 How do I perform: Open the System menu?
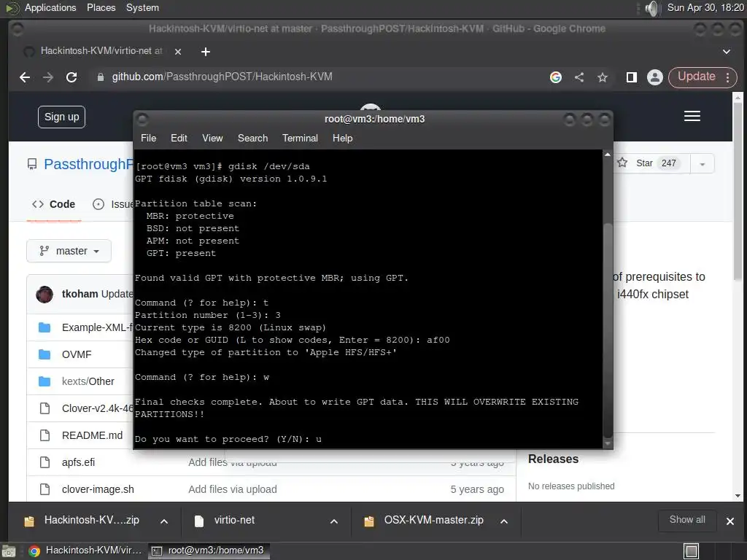tap(142, 7)
